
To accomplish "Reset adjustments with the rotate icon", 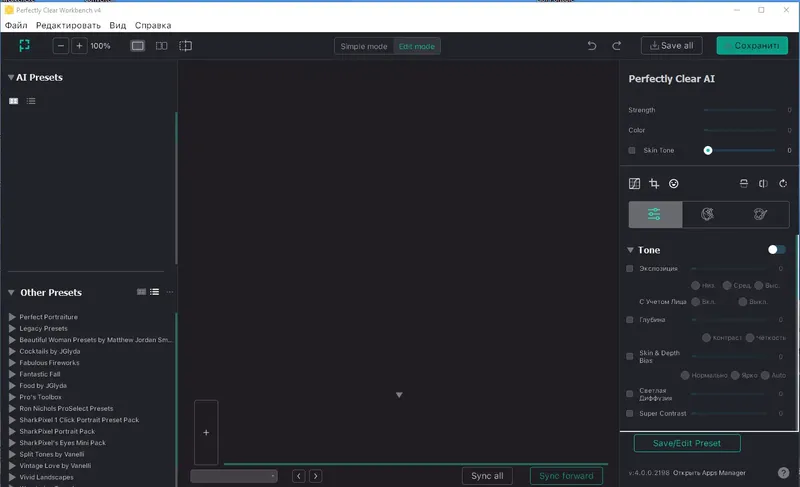I will point(783,184).
